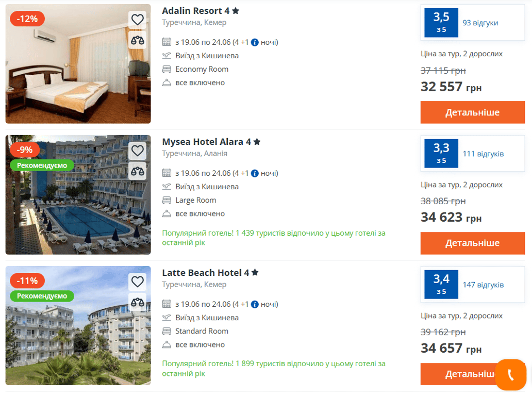Click Детальніше for Mysea Hotel Alara
Viewport: 532px width, 396px height.
(472, 243)
